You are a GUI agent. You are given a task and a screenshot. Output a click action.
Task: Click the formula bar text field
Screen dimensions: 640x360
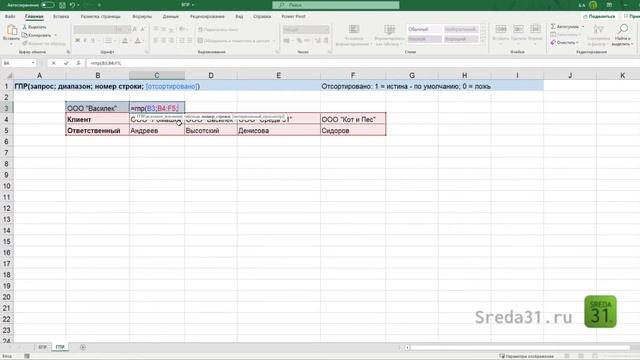(362, 63)
